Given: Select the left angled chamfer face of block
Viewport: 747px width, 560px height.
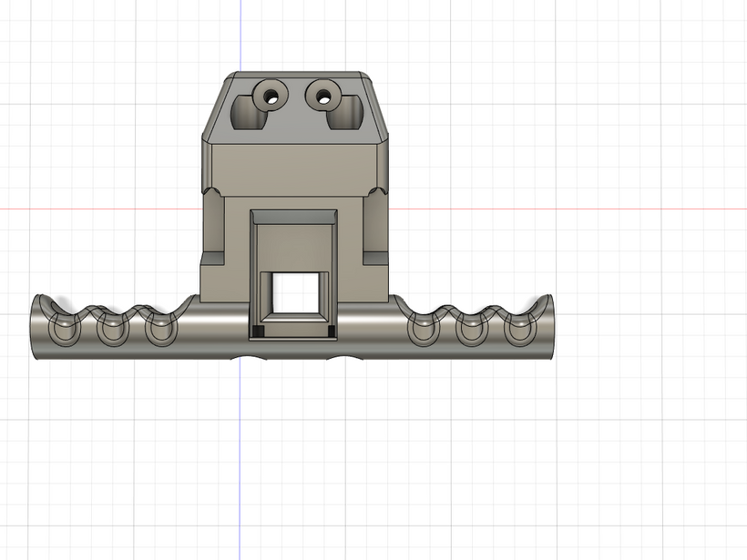Looking at the screenshot, I should pos(213,109).
